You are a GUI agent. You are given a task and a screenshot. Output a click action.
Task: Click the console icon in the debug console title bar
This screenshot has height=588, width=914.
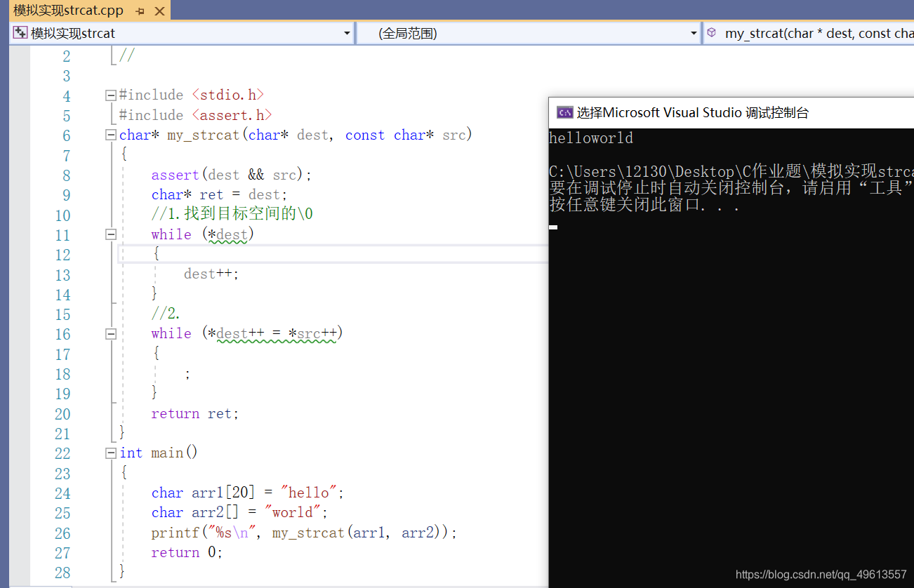point(564,112)
